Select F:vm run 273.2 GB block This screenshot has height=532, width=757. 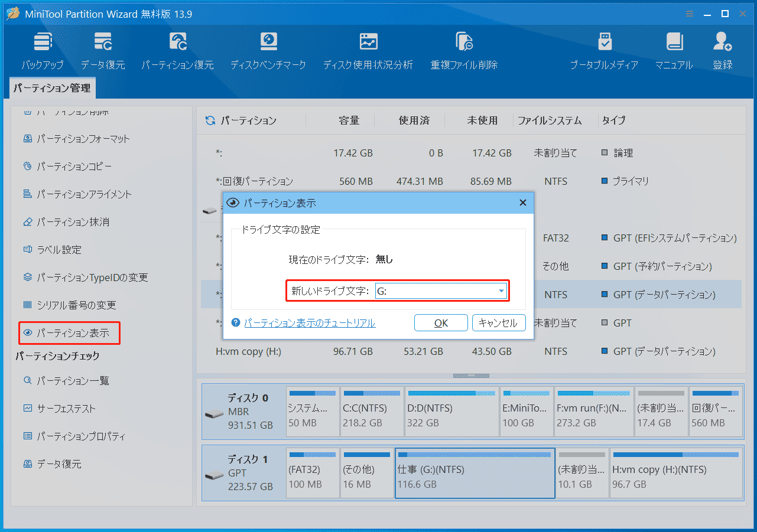pyautogui.click(x=594, y=412)
